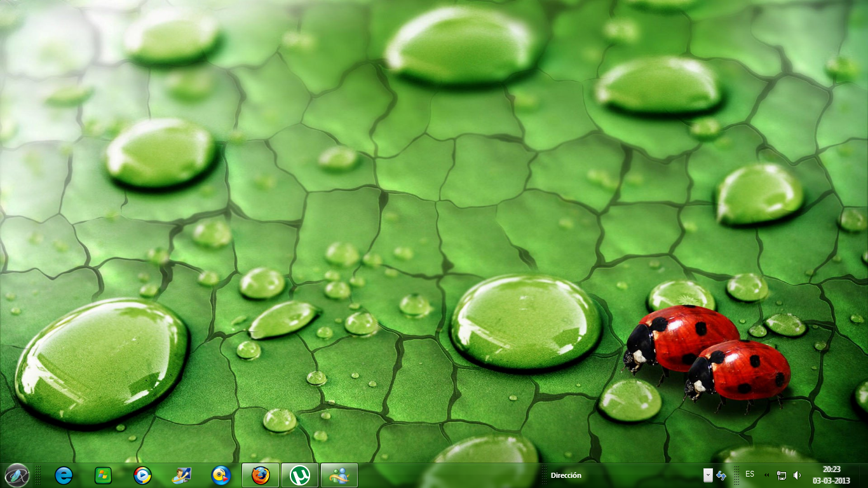Expand the Dirección toolbar dropdown arrow
The image size is (868, 488).
pyautogui.click(x=708, y=473)
